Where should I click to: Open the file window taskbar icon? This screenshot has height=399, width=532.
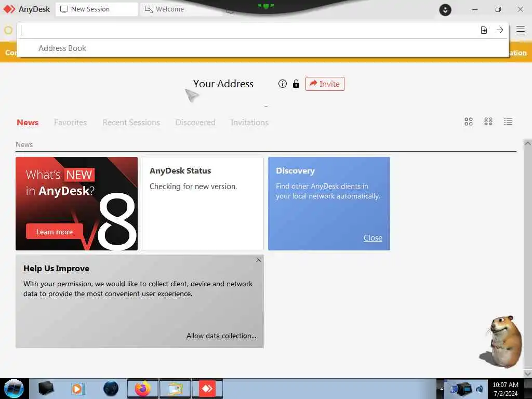tap(175, 389)
